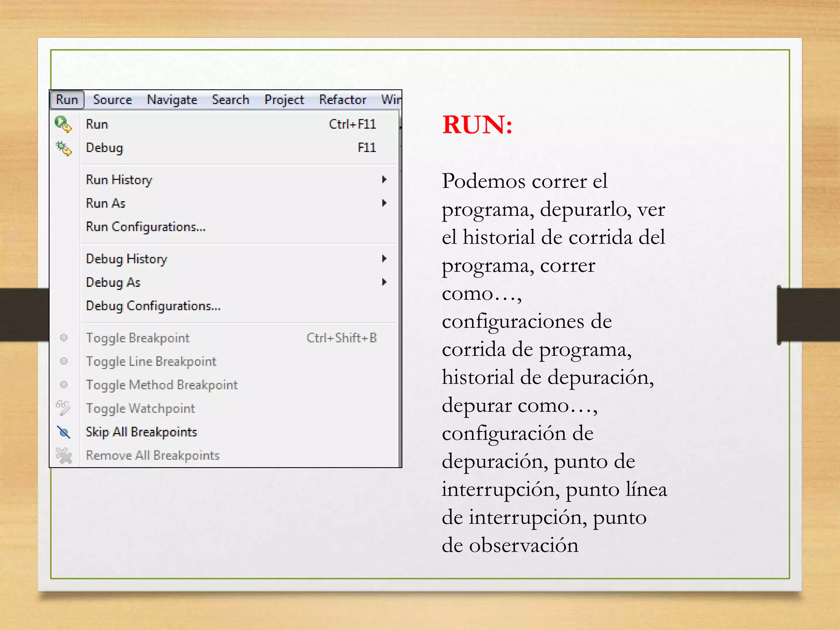Click the Toggle Method Breakpoint dot icon
Screen dimensions: 840x630
64,384
